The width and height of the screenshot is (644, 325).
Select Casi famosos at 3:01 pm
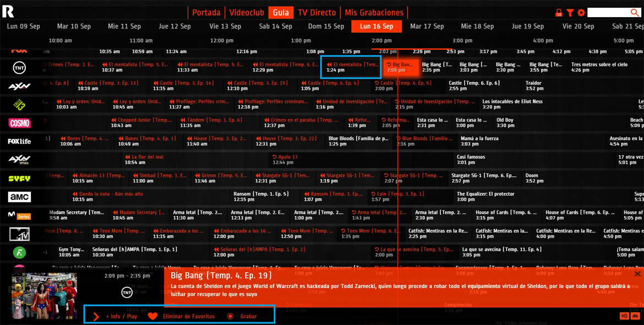tap(471, 159)
